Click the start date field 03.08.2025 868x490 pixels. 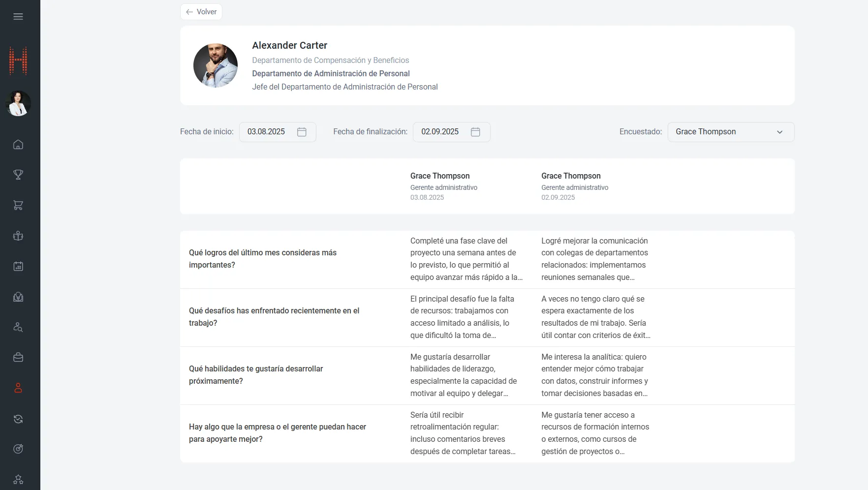pos(266,132)
